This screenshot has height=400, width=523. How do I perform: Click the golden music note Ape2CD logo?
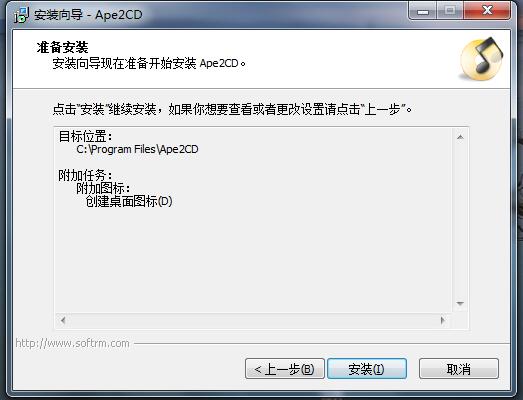[x=482, y=59]
